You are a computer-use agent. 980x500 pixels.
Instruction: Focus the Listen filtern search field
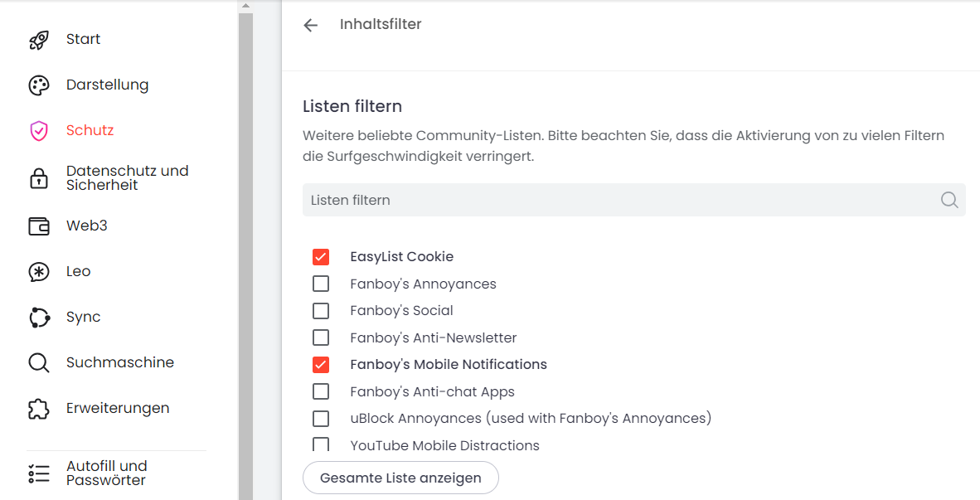point(633,200)
